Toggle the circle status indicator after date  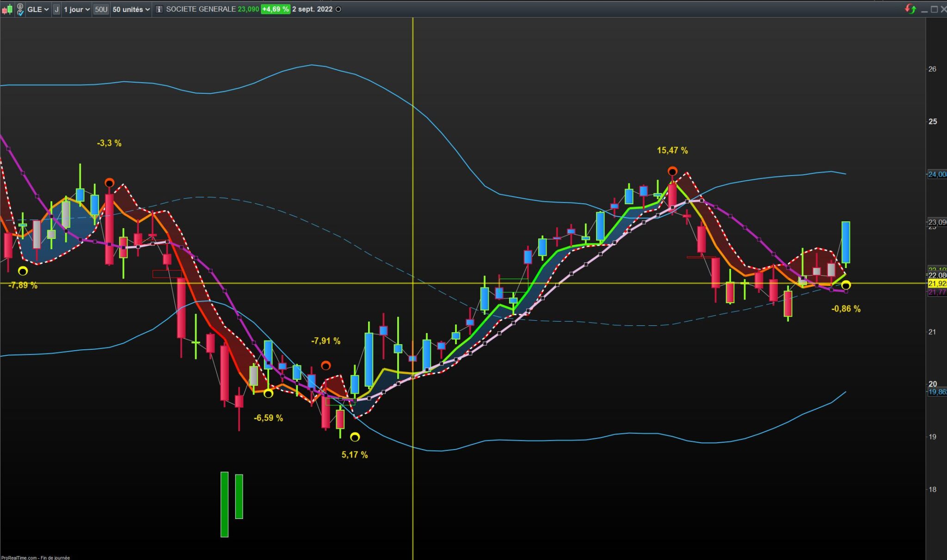[338, 9]
